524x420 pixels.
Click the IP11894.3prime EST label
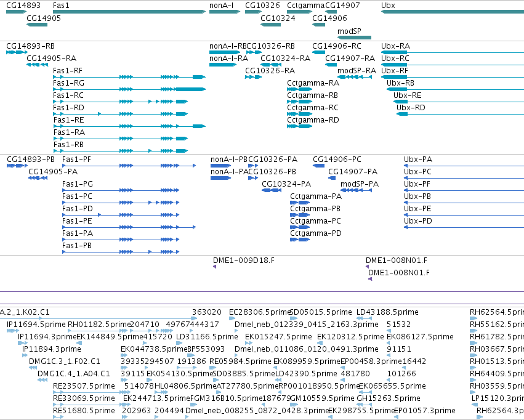click(x=52, y=349)
